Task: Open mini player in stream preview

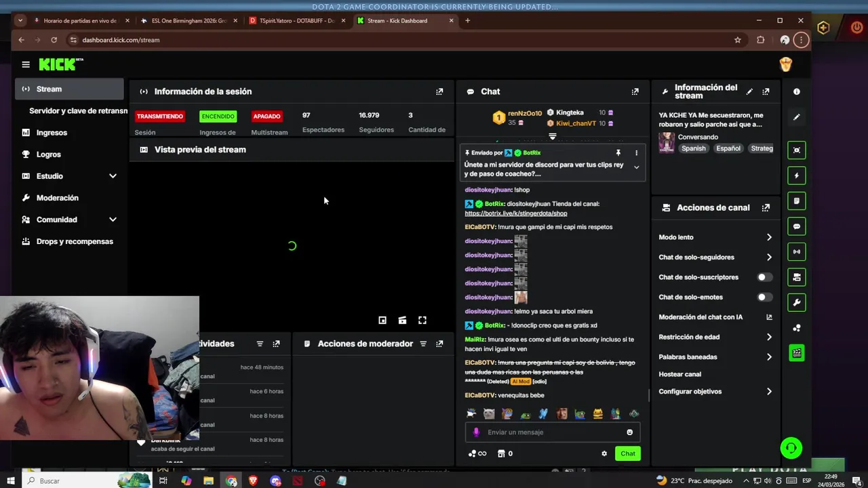Action: click(382, 320)
